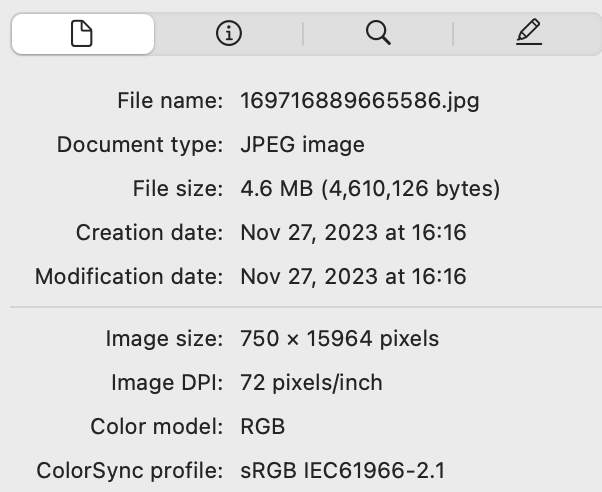Click the Document type label
This screenshot has height=492, width=602.
click(140, 144)
